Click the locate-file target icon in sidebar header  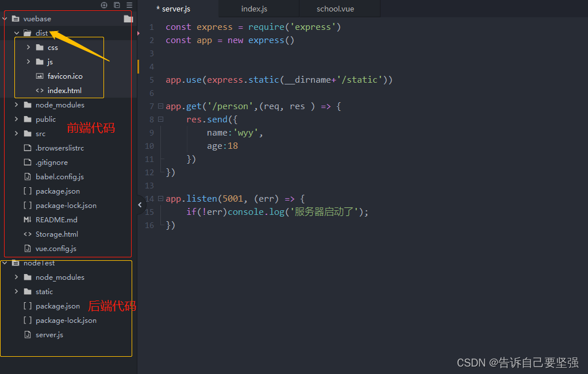[x=104, y=5]
